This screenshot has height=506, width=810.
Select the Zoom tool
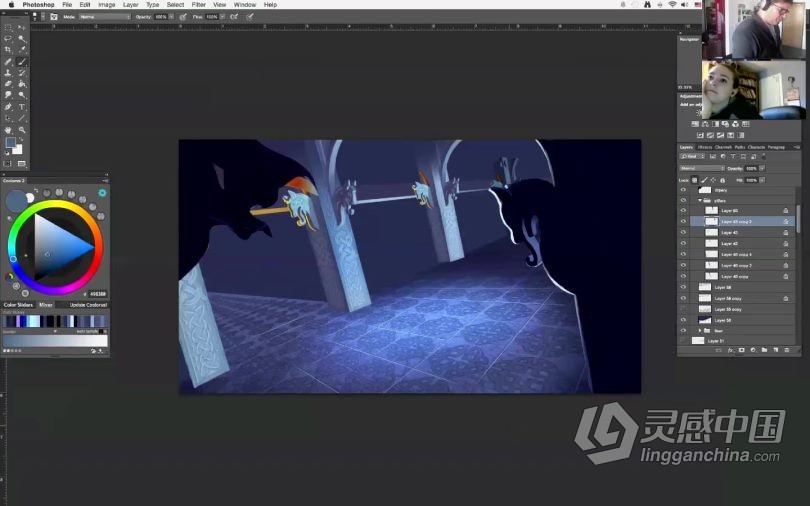[x=22, y=130]
